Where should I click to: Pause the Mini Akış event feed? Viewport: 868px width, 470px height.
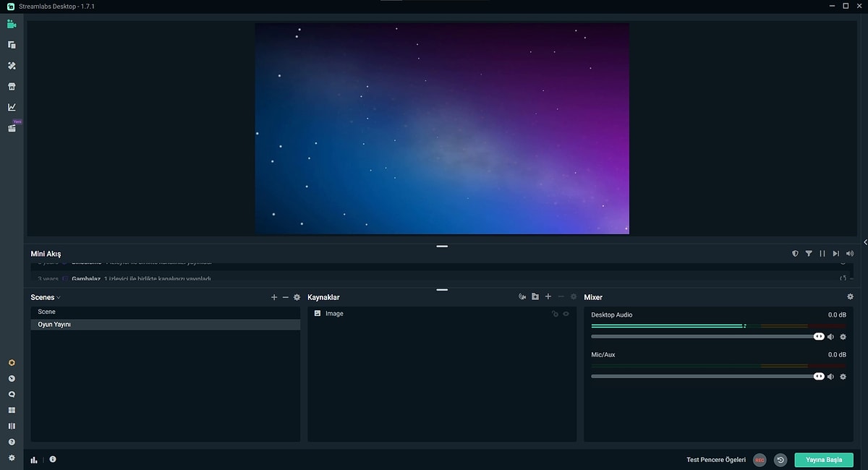(x=822, y=253)
